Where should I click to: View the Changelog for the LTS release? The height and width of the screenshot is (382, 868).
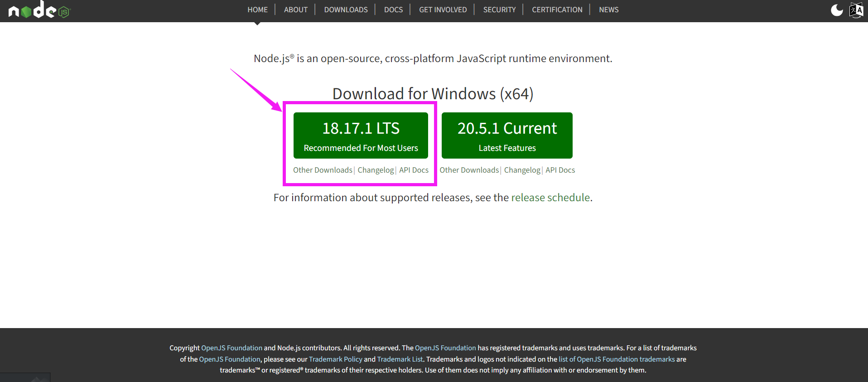376,170
